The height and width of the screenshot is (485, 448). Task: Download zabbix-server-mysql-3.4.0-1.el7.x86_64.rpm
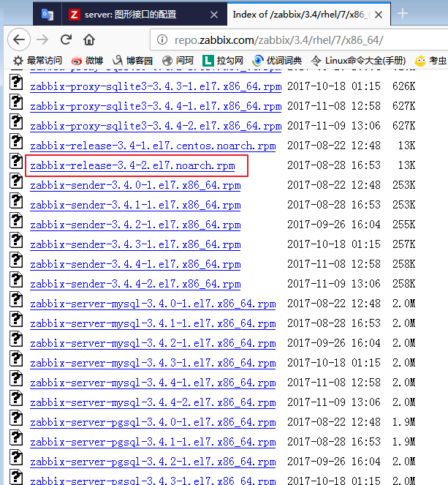click(x=153, y=304)
